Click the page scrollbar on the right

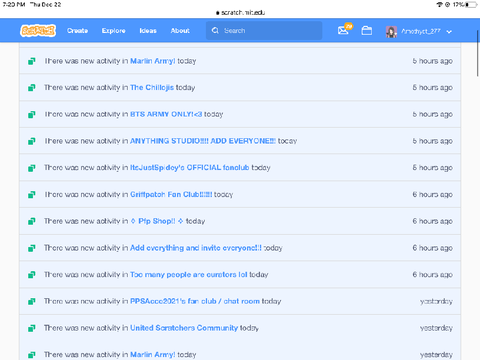[x=478, y=53]
